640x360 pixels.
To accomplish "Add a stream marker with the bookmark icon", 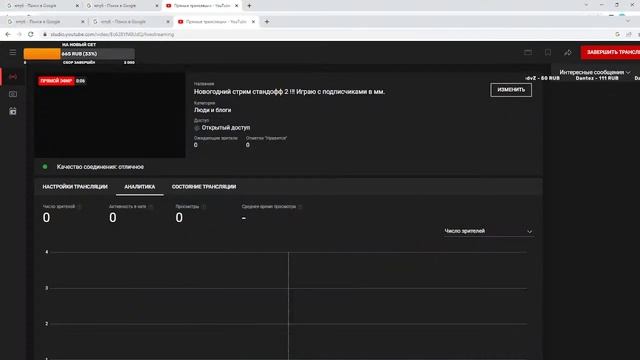I will [x=548, y=52].
